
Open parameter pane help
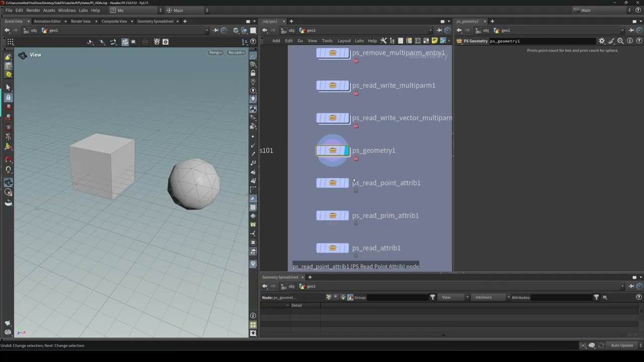click(638, 41)
